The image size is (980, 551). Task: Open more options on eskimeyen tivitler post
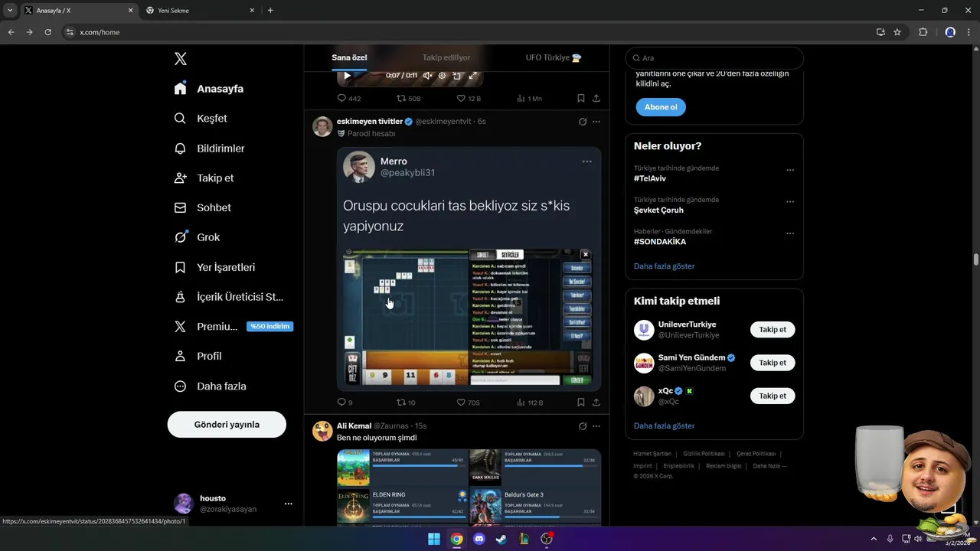[x=596, y=122]
